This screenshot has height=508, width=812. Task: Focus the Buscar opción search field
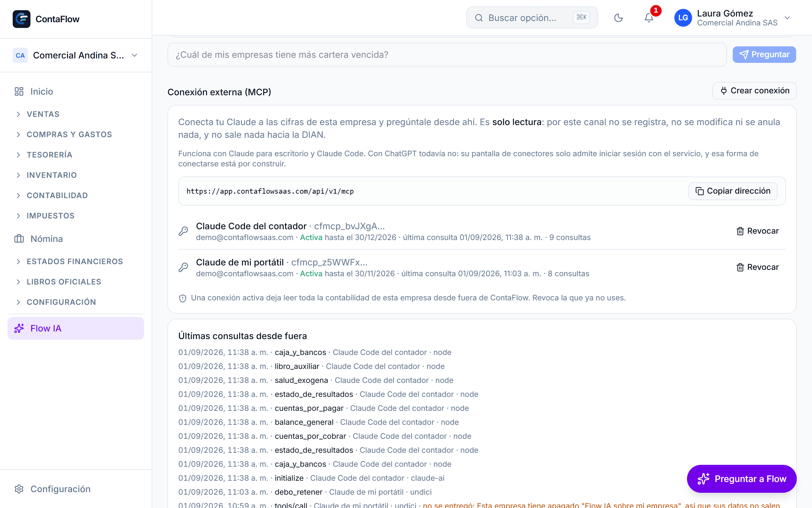(532, 18)
